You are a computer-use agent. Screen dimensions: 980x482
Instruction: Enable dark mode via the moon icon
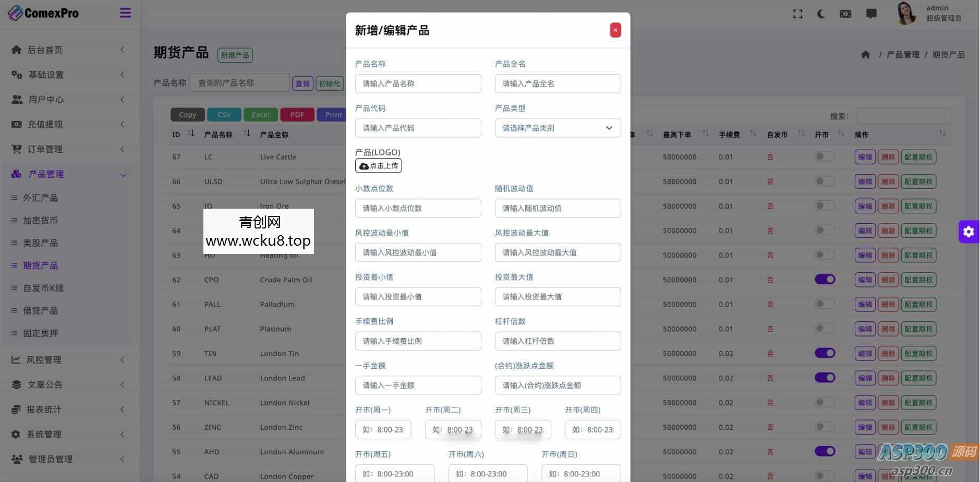click(821, 14)
